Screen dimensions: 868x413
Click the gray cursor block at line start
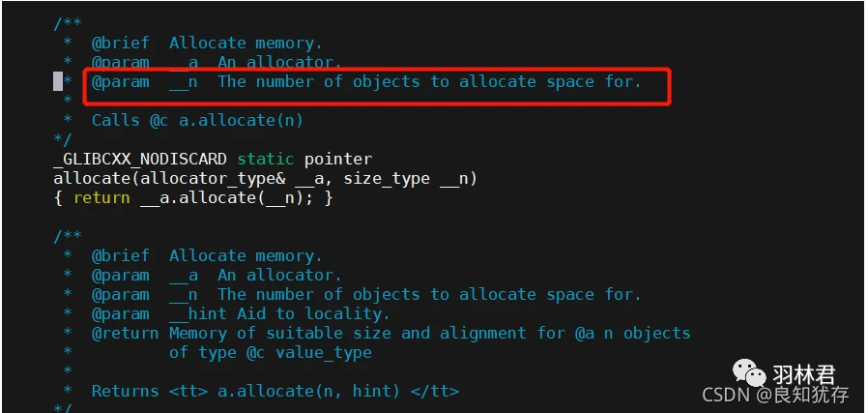pyautogui.click(x=58, y=81)
